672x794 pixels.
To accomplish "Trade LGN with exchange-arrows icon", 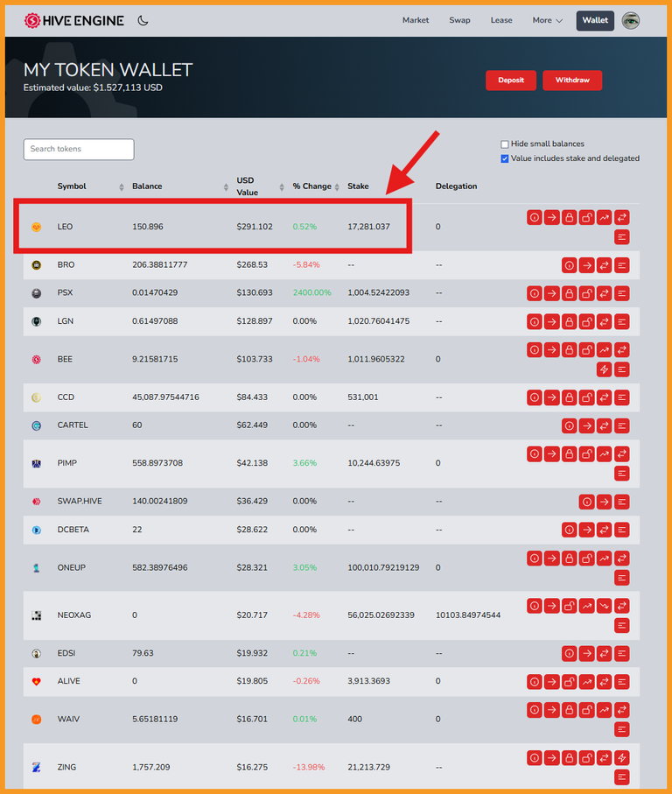I will [x=605, y=322].
